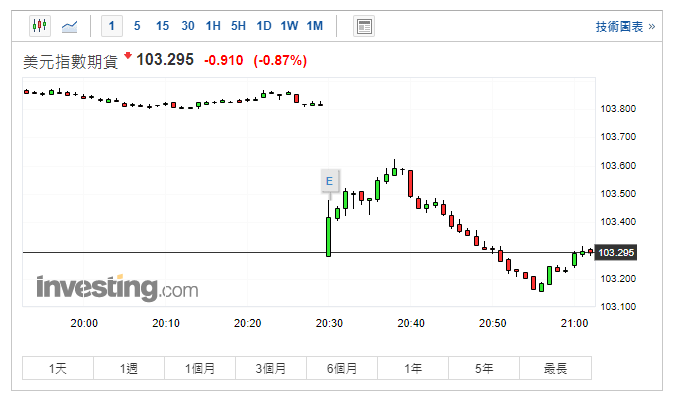Pick the 5H chart interval

pos(238,26)
